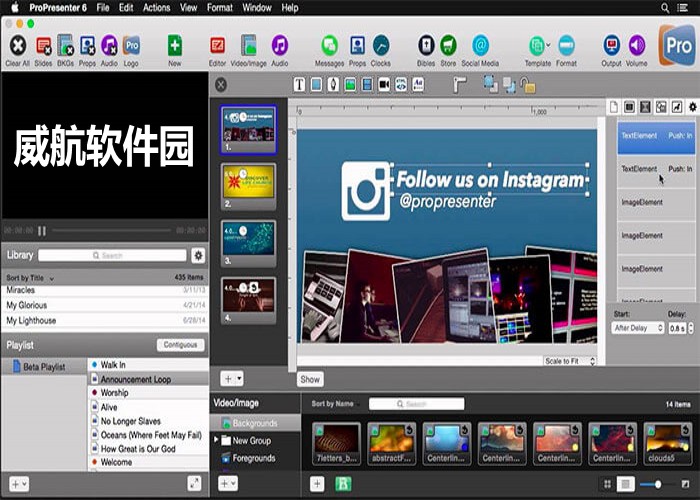Open the Clocks panel
The image size is (700, 500).
tap(381, 45)
